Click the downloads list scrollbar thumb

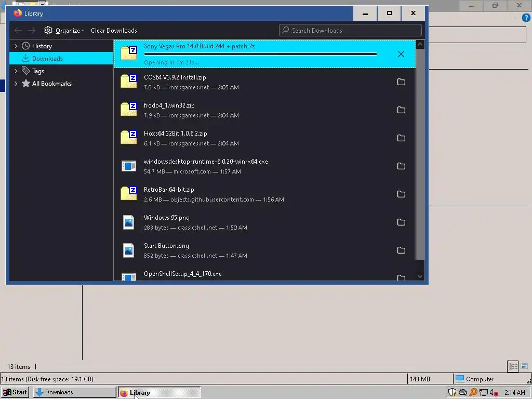(x=420, y=154)
